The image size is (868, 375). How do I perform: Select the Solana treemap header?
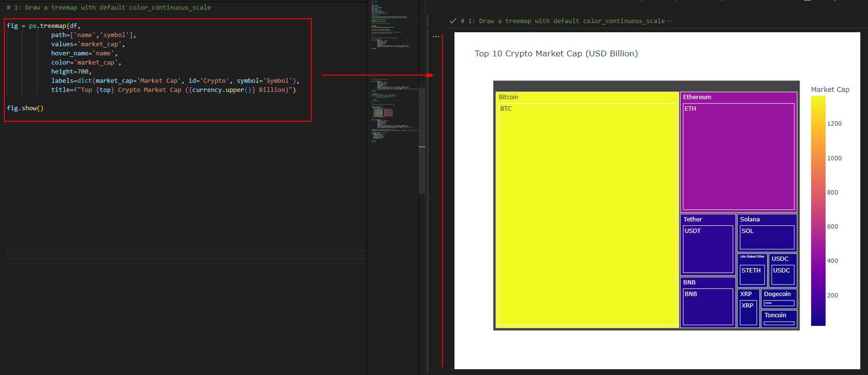click(767, 219)
